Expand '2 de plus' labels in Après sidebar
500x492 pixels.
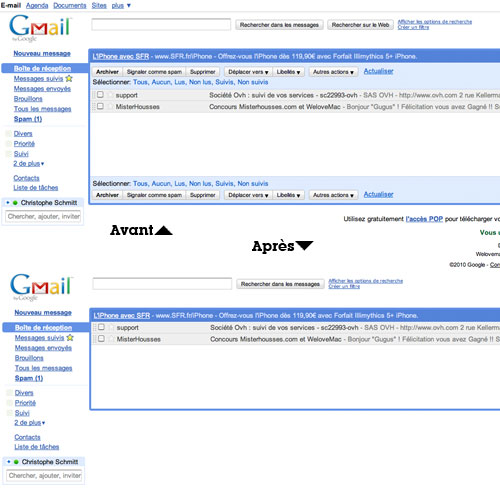coord(30,422)
